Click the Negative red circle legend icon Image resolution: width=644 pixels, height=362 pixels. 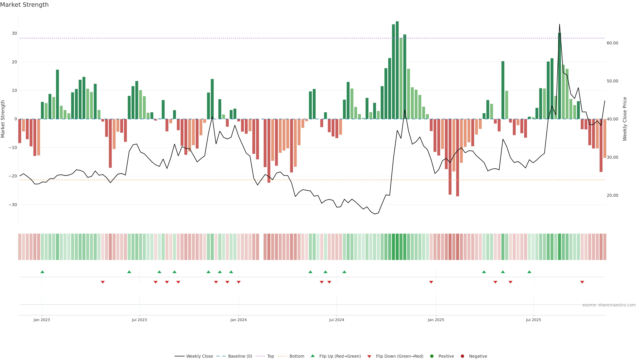click(462, 356)
